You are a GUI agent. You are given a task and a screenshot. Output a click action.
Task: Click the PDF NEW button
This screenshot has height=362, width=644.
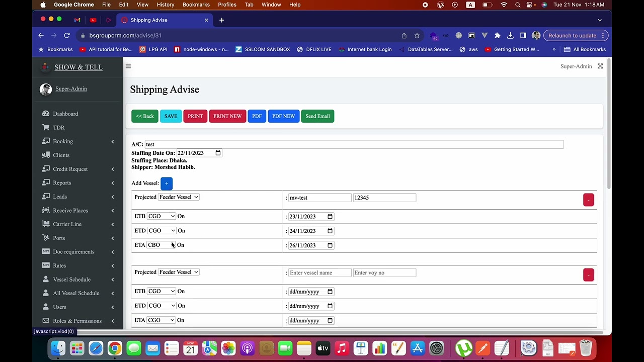[x=284, y=116]
